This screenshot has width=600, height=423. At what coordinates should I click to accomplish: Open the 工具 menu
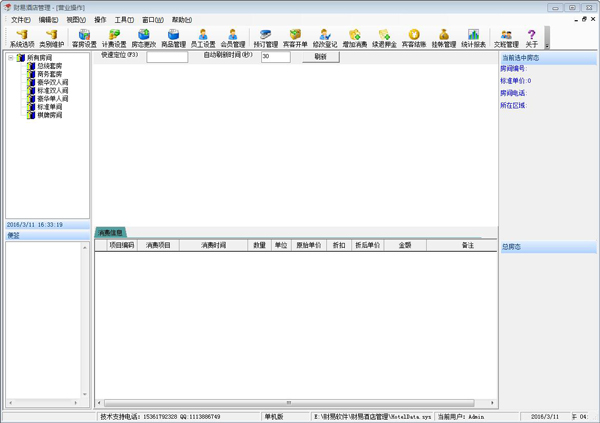point(123,20)
